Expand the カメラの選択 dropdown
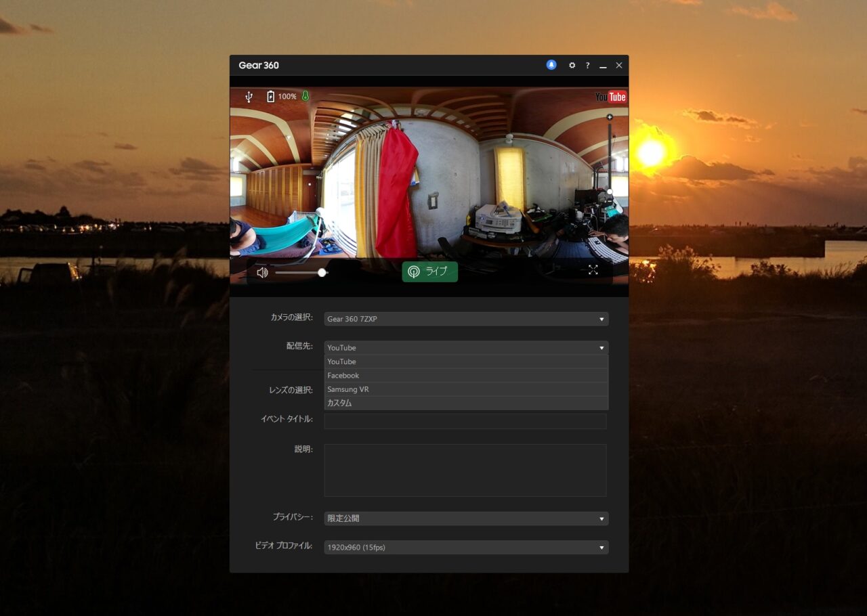The image size is (867, 616). pyautogui.click(x=466, y=319)
